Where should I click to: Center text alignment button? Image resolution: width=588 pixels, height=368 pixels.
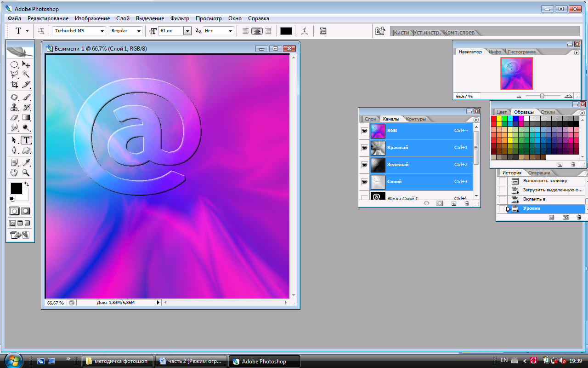tap(257, 31)
